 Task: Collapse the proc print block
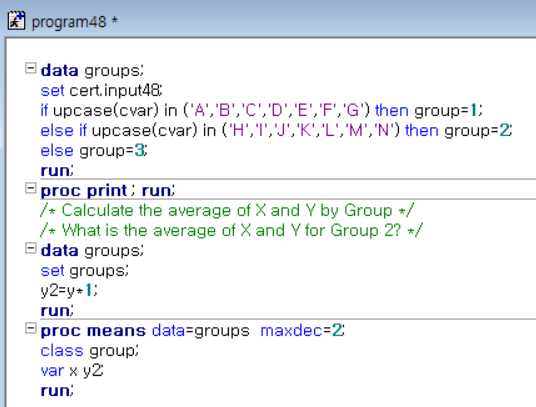[30, 188]
